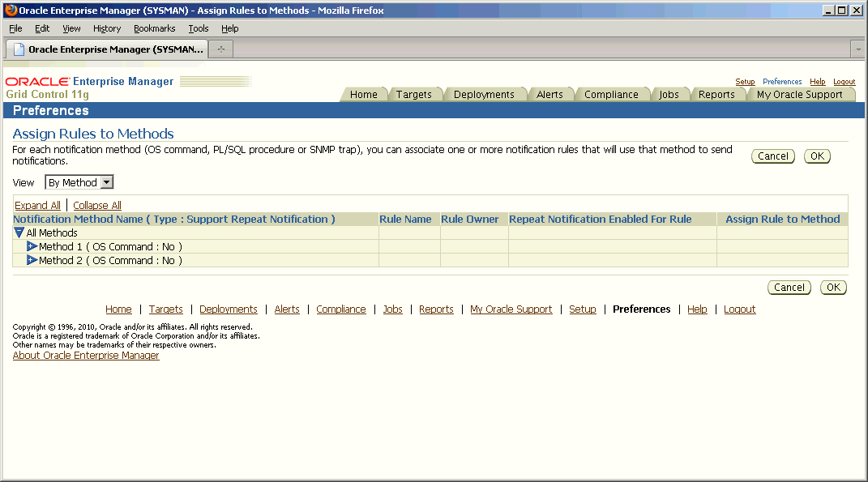868x482 pixels.
Task: Click the footer Jobs link
Action: [392, 309]
